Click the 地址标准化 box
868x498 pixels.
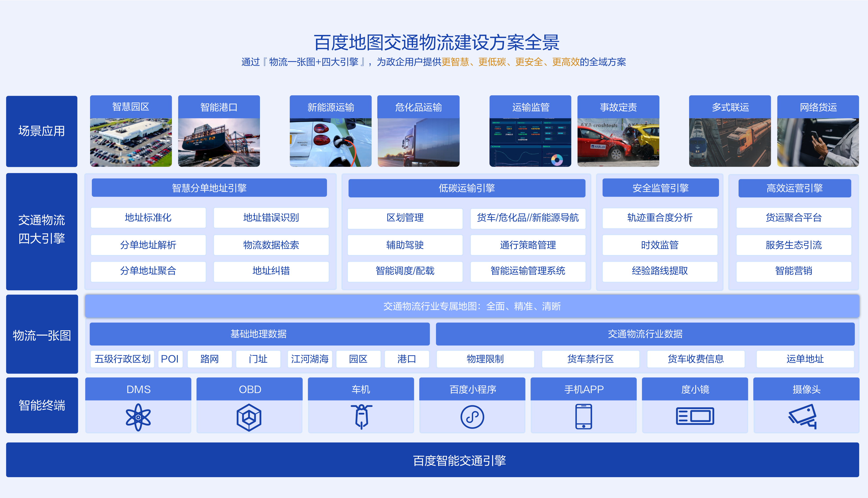[x=148, y=218]
